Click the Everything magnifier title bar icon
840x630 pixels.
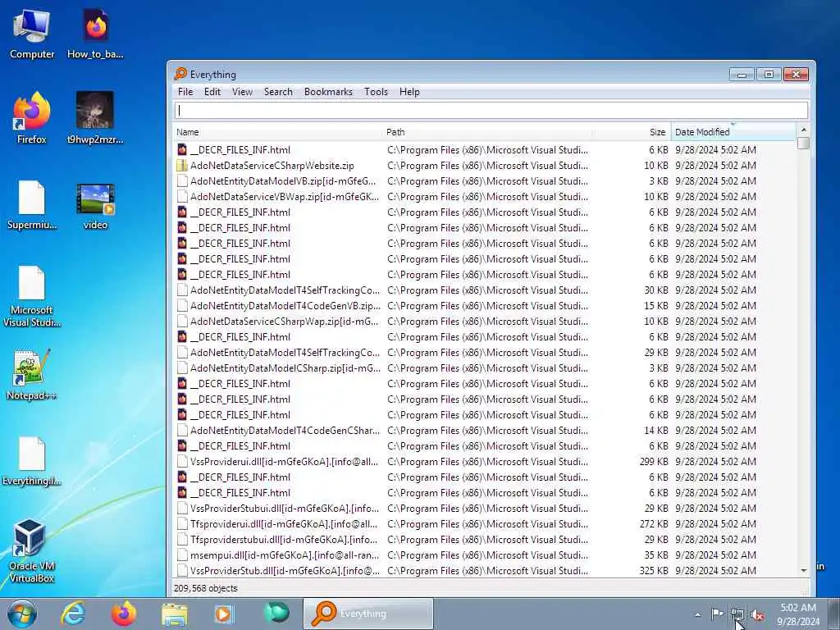pos(180,73)
